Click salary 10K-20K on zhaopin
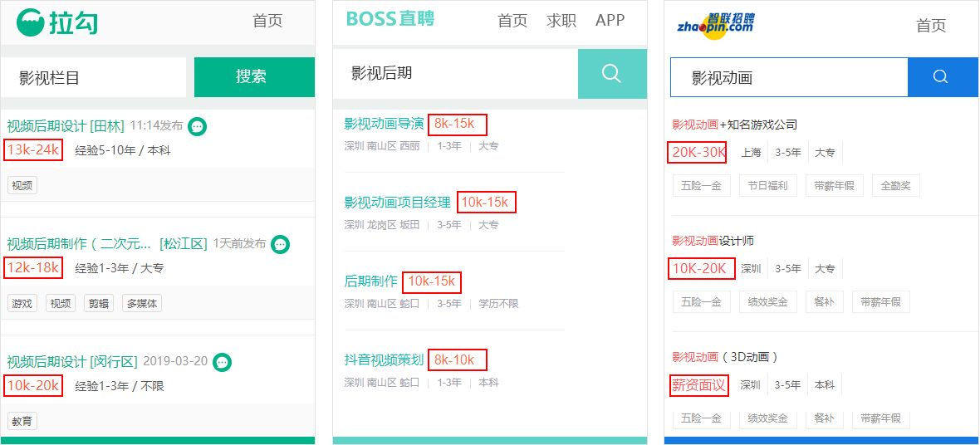Image resolution: width=980 pixels, height=445 pixels. [x=701, y=269]
